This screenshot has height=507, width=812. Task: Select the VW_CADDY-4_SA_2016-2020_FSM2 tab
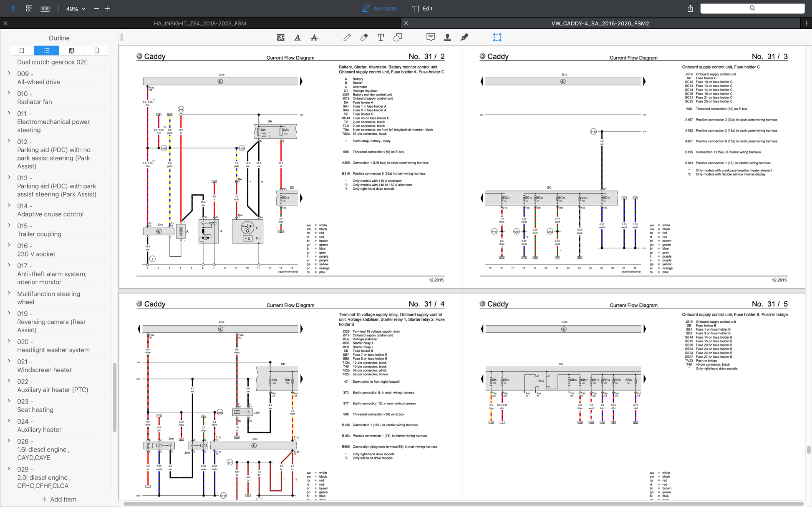600,23
